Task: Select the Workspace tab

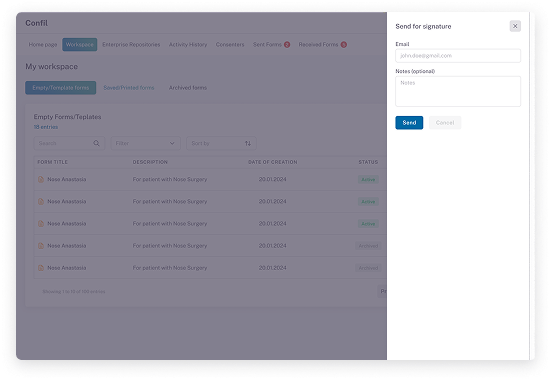Action: 80,45
